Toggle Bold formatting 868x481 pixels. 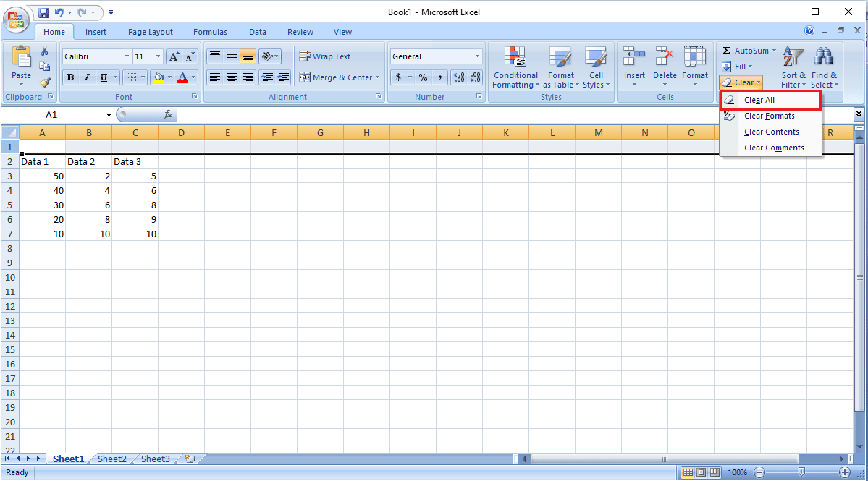tap(70, 77)
